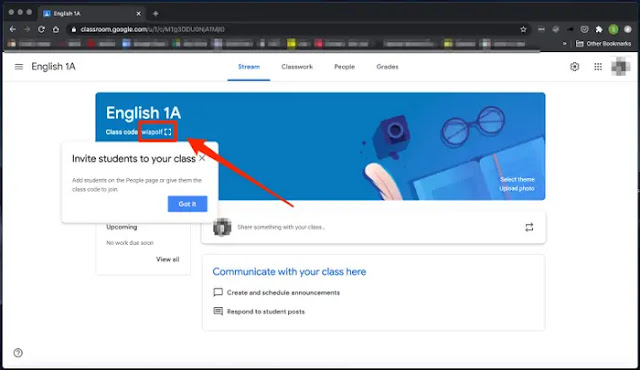Screen dimensions: 640x370
Task: Close the English 1A browser tab
Action: 138,13
